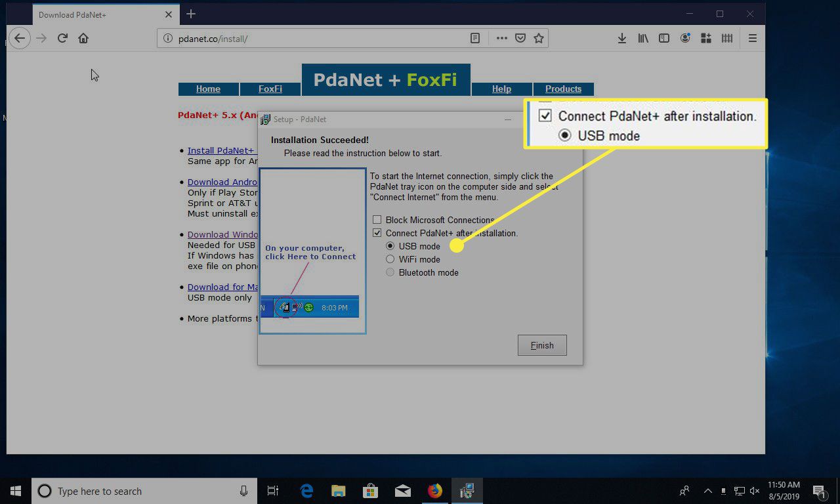Image resolution: width=840 pixels, height=504 pixels.
Task: Open the Firefox library icon
Action: pyautogui.click(x=643, y=39)
